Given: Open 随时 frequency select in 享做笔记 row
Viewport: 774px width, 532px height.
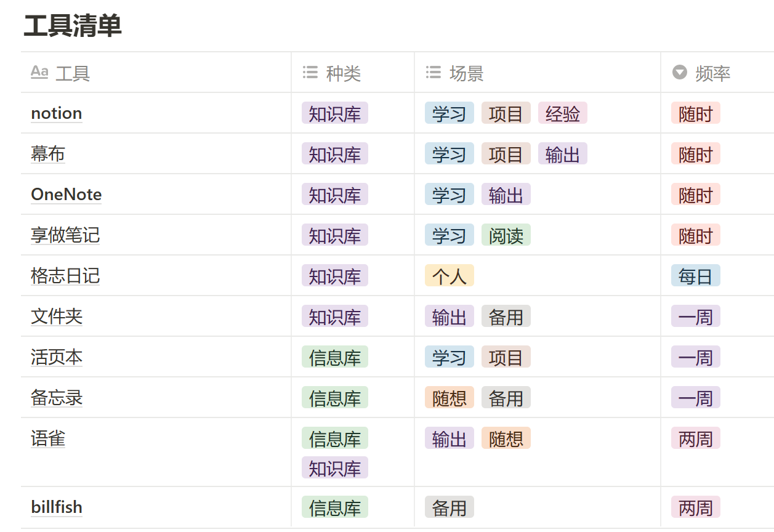Looking at the screenshot, I should [x=696, y=235].
